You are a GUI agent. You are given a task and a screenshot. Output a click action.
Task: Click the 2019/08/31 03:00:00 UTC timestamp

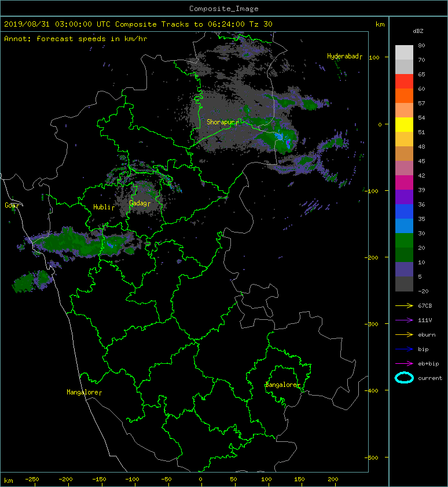click(57, 24)
